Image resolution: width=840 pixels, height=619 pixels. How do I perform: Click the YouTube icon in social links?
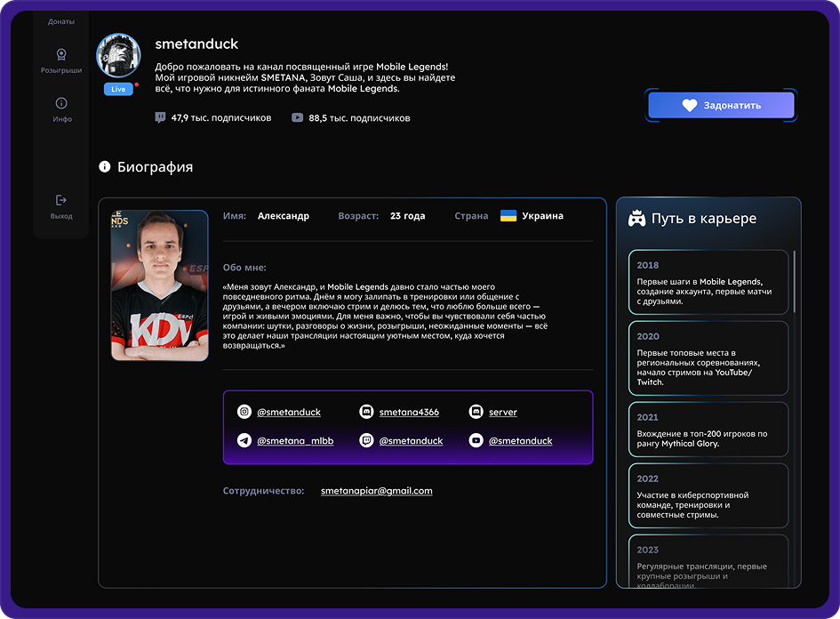476,440
